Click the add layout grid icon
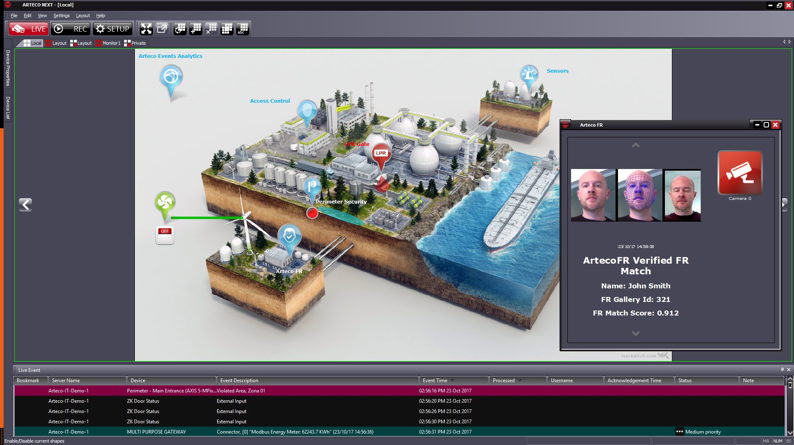 point(195,29)
